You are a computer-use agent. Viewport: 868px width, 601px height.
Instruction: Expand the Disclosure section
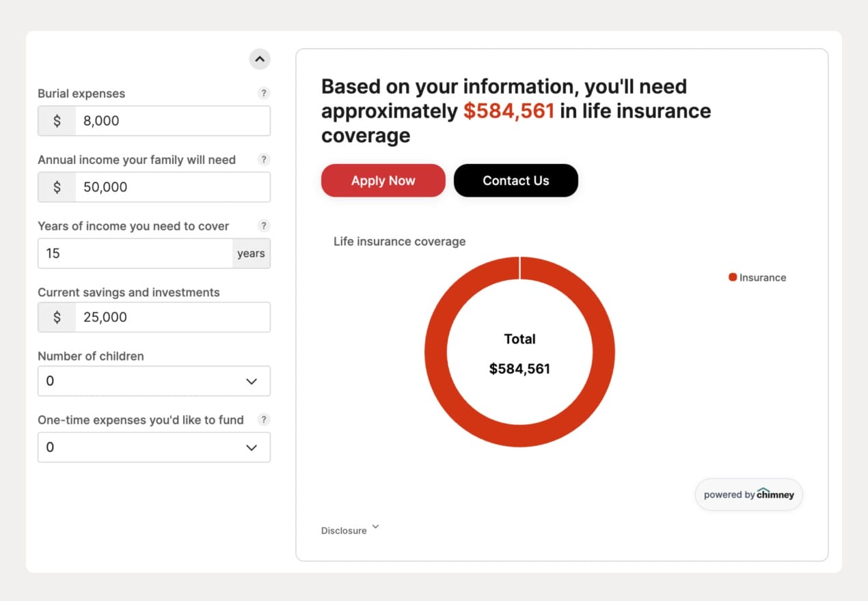350,530
